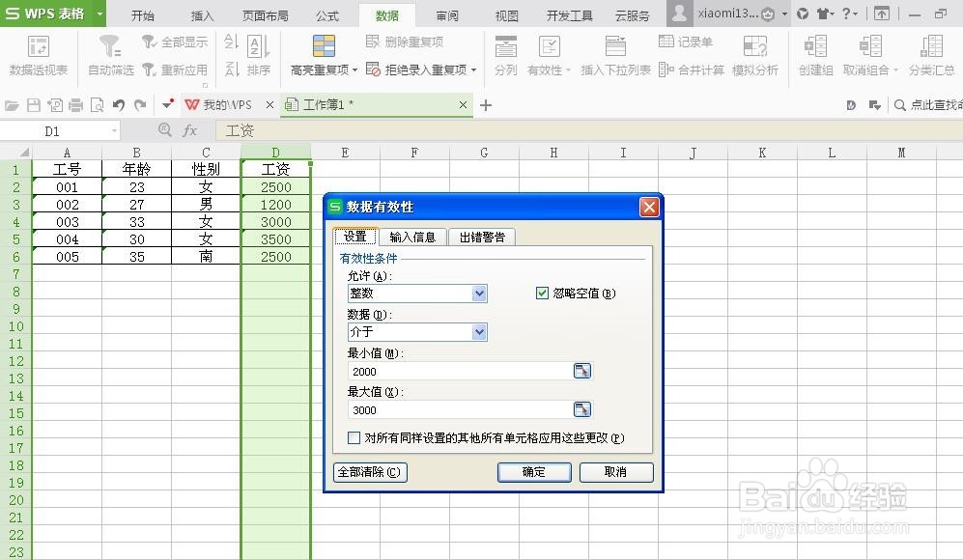963x560 pixels.
Task: Click the 确定 confirm button
Action: tap(534, 472)
